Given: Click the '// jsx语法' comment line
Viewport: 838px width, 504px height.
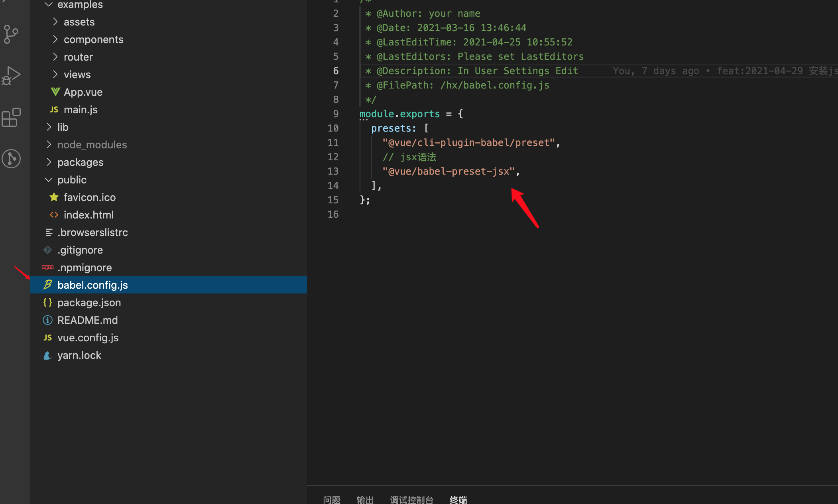Looking at the screenshot, I should coord(409,157).
